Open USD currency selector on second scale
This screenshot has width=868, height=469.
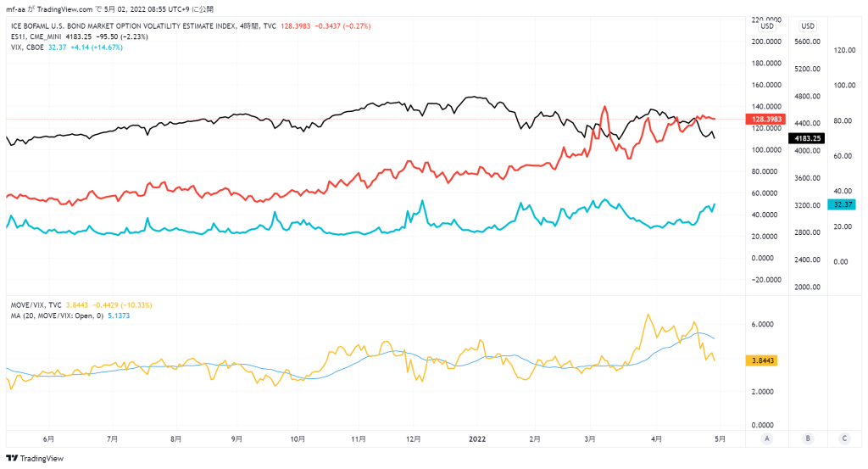click(x=808, y=26)
